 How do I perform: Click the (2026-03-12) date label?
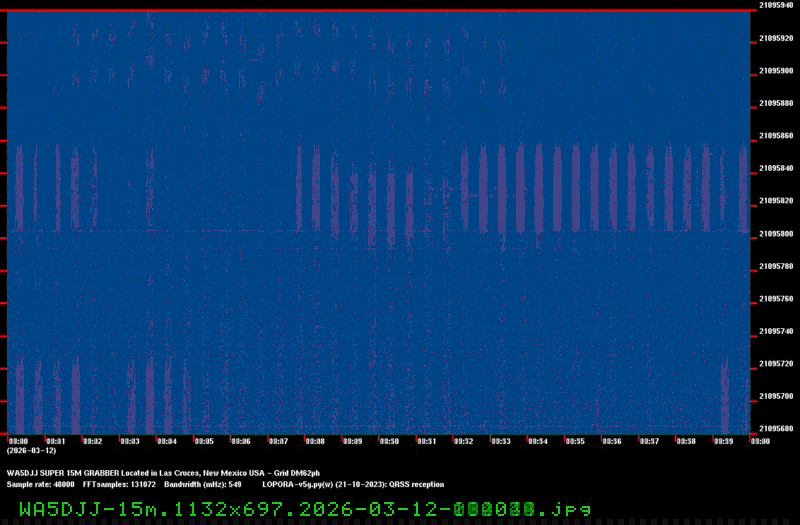pos(27,451)
